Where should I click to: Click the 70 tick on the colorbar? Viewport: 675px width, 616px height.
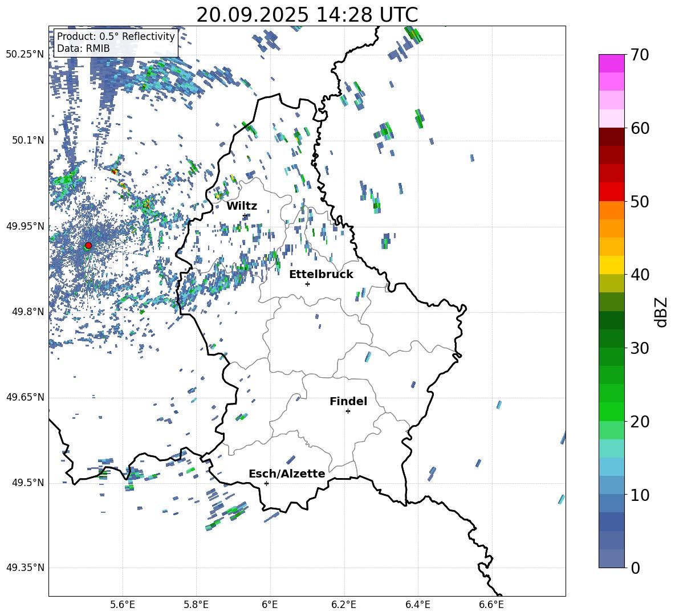point(640,55)
